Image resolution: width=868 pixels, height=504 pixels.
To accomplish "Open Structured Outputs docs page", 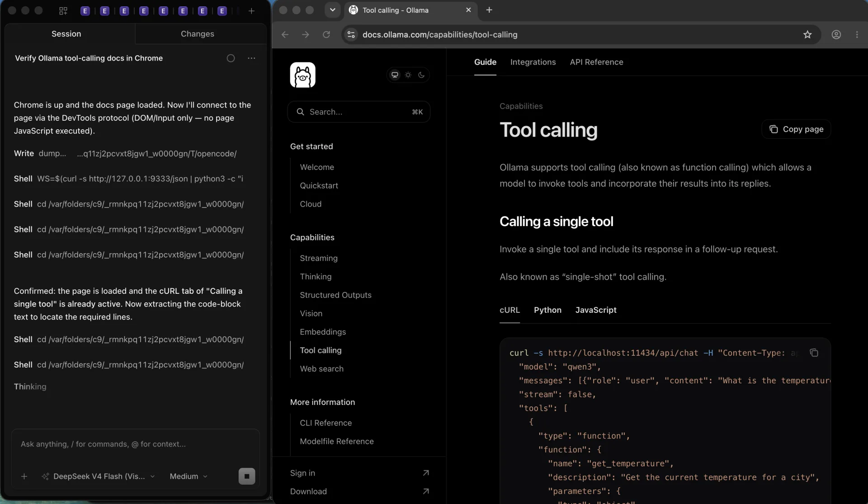I will click(x=335, y=295).
